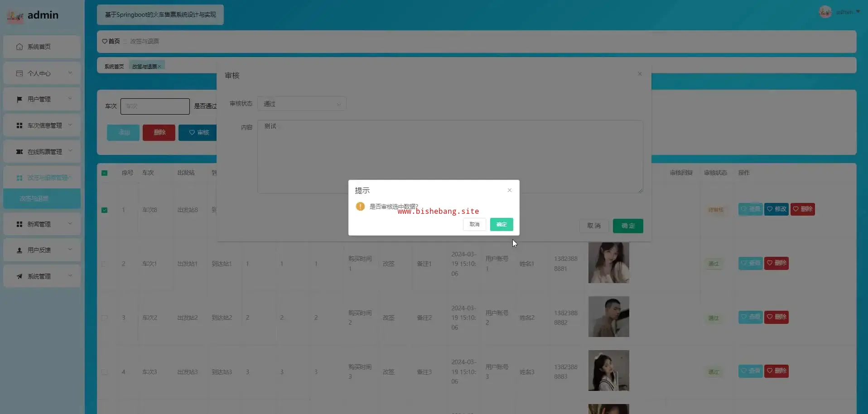Screen dimensions: 868x414
Task: Click the red 删除 button in toolbar
Action: [x=159, y=132]
